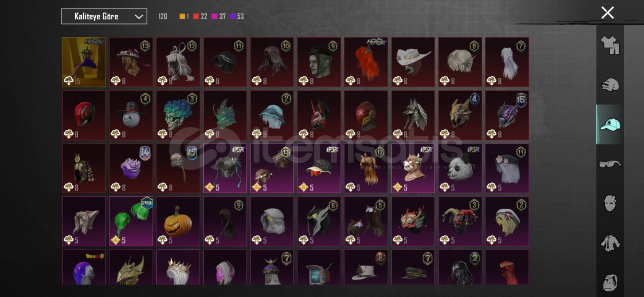Pick the green wig C7S20 item
This screenshot has height=297, width=644.
(131, 221)
